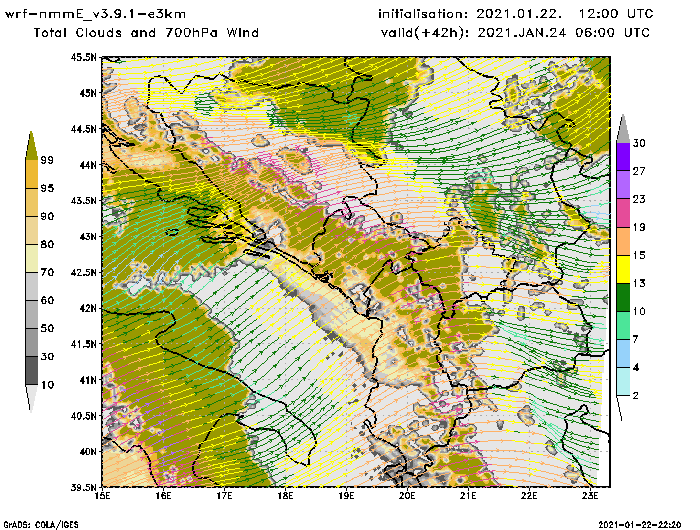Click the 17E longitude label
This screenshot has width=700, height=530.
coord(225,496)
